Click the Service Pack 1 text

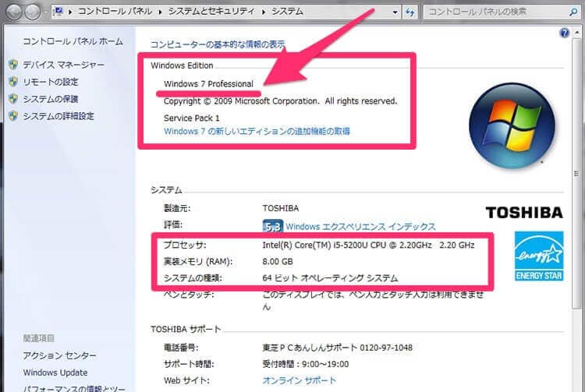click(x=191, y=118)
